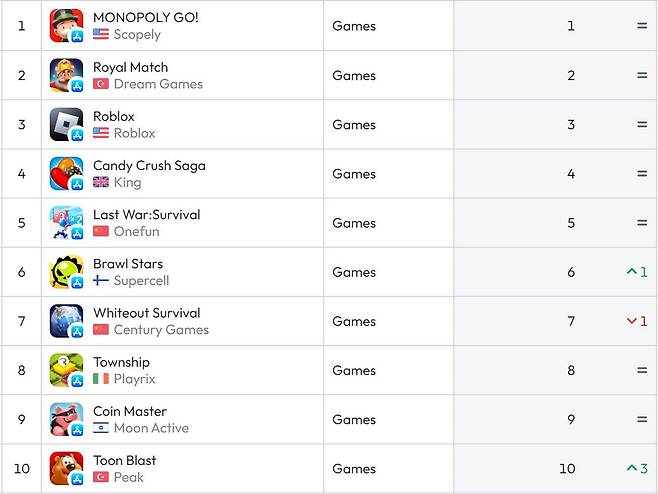
Task: Select the Roblox app icon
Action: 66,125
